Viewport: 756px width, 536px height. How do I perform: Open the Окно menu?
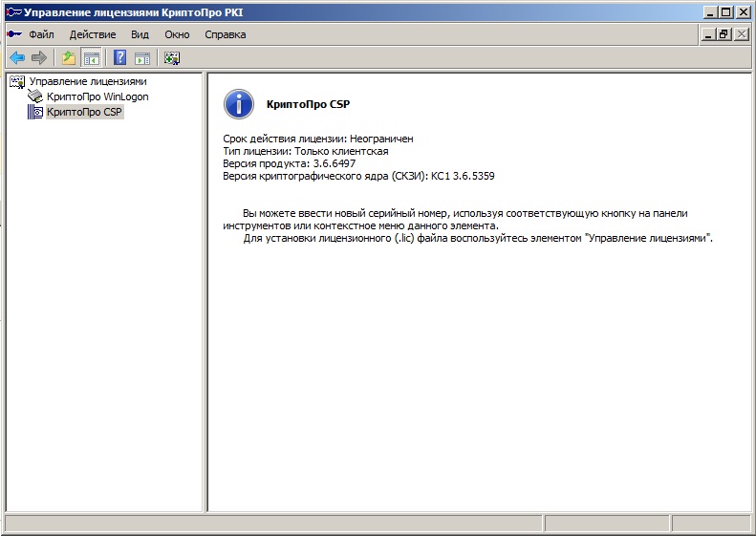coord(177,34)
